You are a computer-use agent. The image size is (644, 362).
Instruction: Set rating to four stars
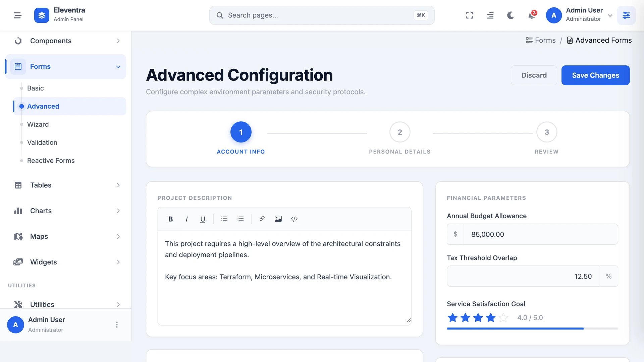[x=491, y=317]
